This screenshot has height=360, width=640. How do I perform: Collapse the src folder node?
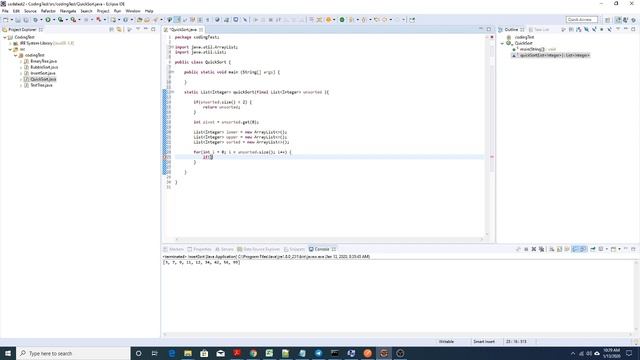point(10,49)
